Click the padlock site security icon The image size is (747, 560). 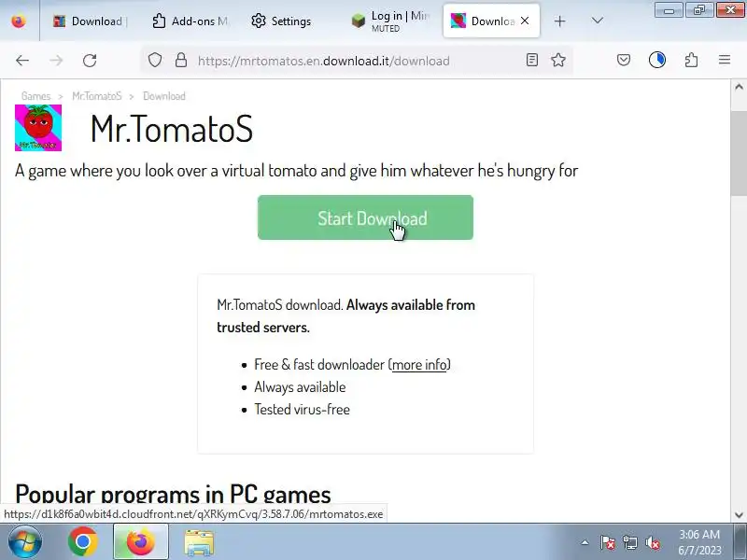[181, 60]
